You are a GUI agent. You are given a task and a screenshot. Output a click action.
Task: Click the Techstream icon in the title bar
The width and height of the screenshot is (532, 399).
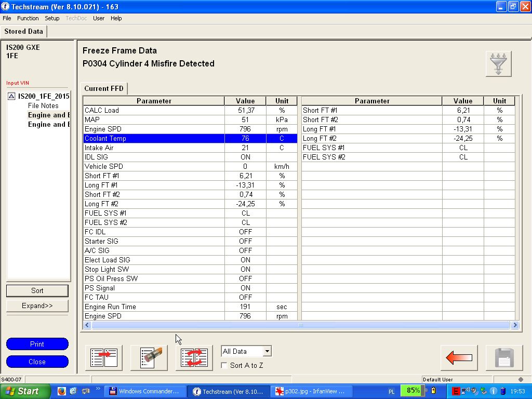click(5, 6)
